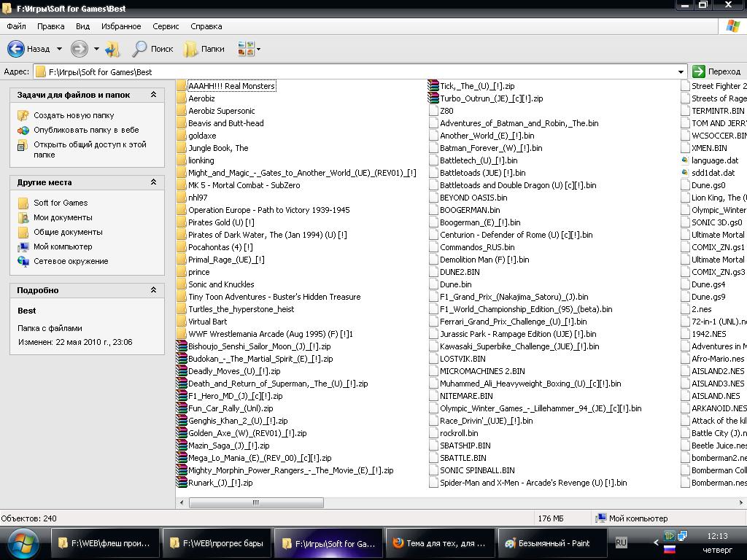Select the Virtual Bart folder
The width and height of the screenshot is (747, 560).
pos(207,322)
